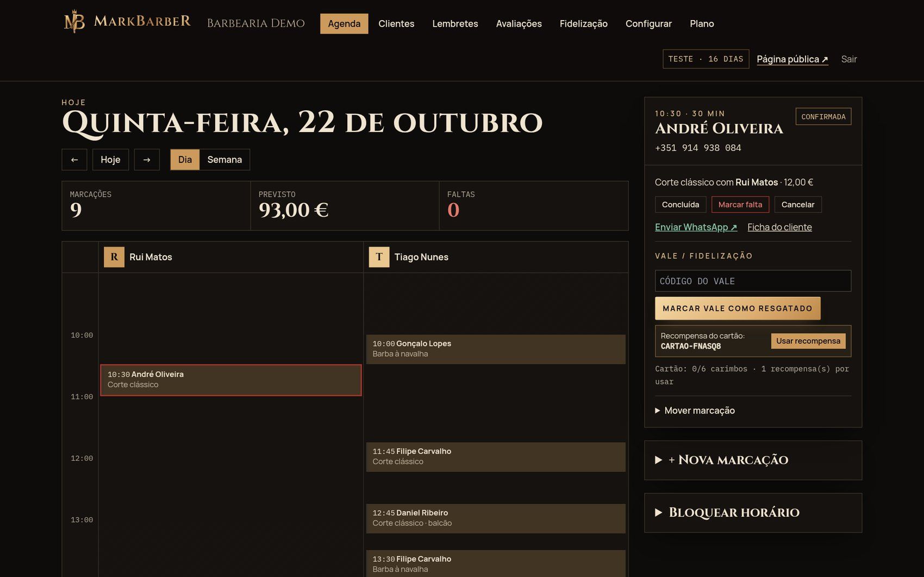Click the Barbearia Demo shop name

(x=256, y=23)
